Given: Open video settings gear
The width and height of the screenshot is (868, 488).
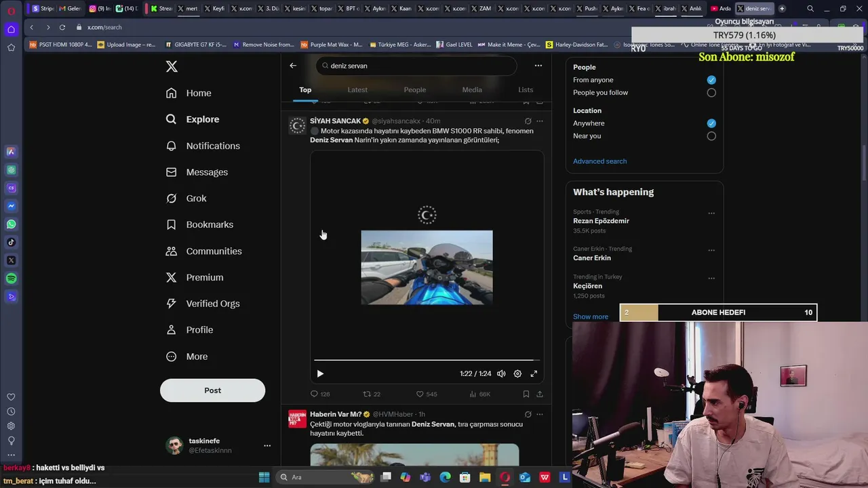Looking at the screenshot, I should [517, 373].
